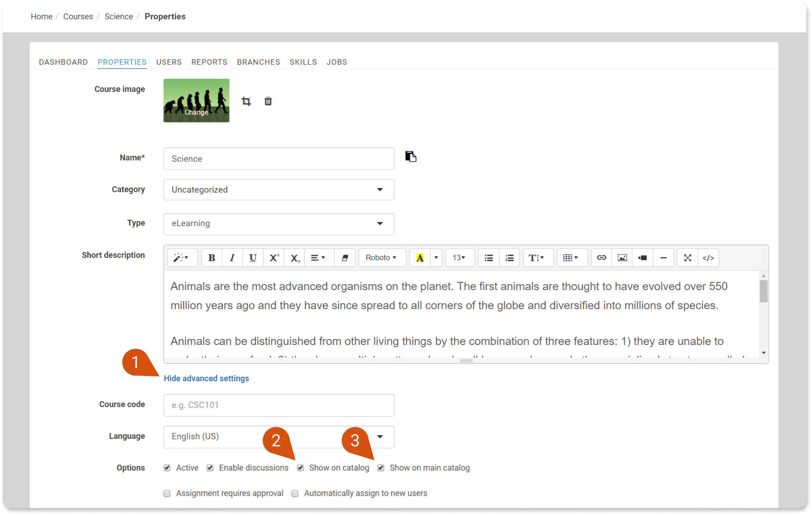Delete course image with trash icon
The image size is (812, 515).
pyautogui.click(x=268, y=101)
